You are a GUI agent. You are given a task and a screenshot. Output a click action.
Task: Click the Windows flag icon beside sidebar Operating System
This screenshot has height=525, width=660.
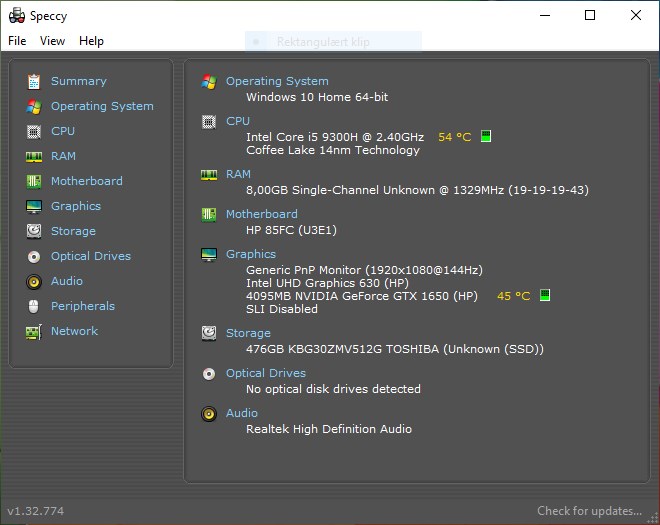pyautogui.click(x=34, y=107)
